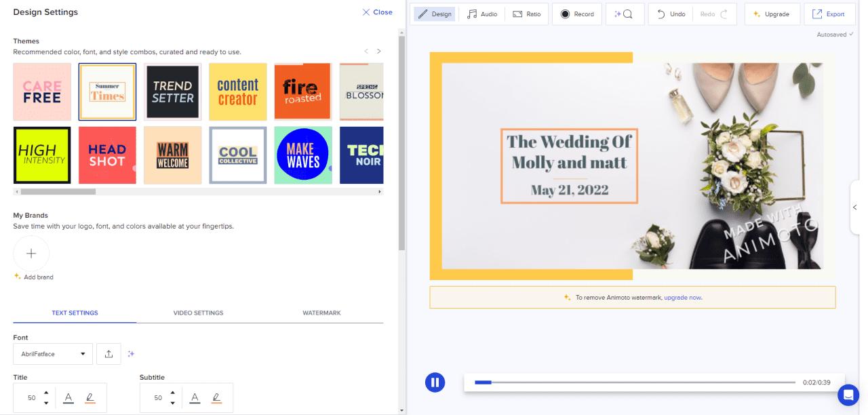Toggle Title highlight formatting
The height and width of the screenshot is (415, 868).
[90, 398]
